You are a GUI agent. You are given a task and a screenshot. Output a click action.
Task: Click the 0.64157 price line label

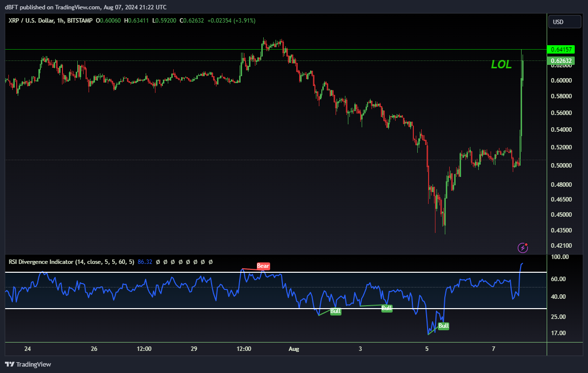click(x=561, y=50)
